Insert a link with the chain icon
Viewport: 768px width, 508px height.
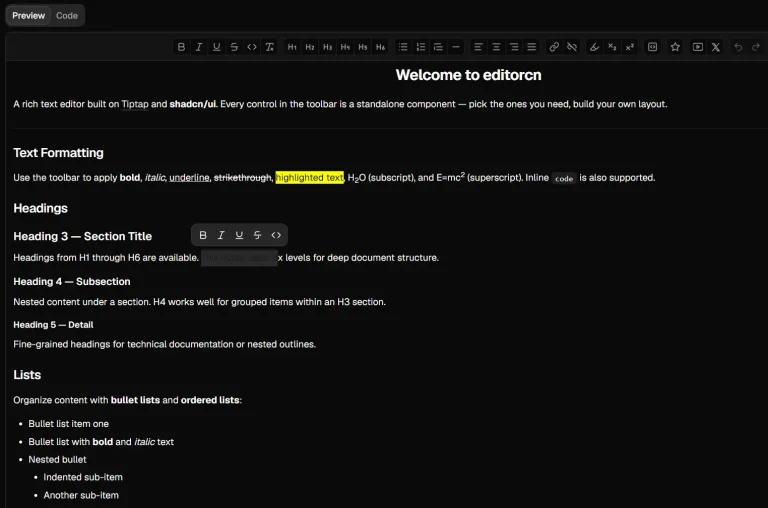click(554, 47)
